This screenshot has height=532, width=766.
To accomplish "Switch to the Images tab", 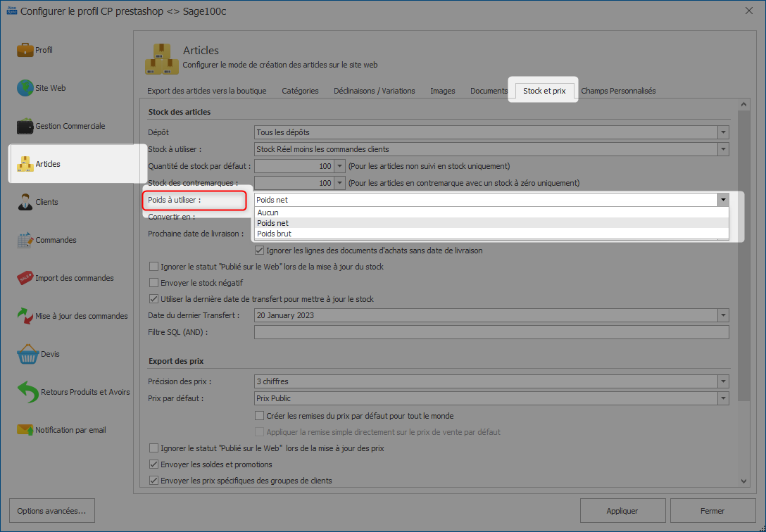I will point(443,91).
